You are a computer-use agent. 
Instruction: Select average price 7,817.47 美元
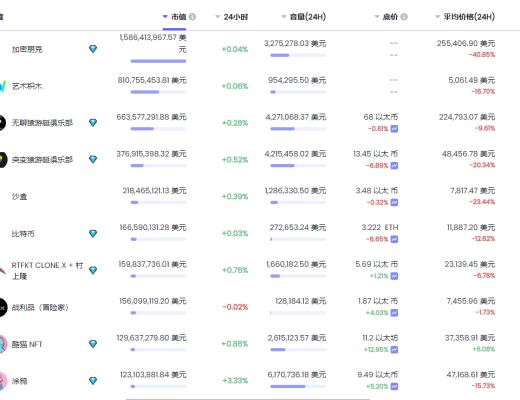tap(473, 190)
